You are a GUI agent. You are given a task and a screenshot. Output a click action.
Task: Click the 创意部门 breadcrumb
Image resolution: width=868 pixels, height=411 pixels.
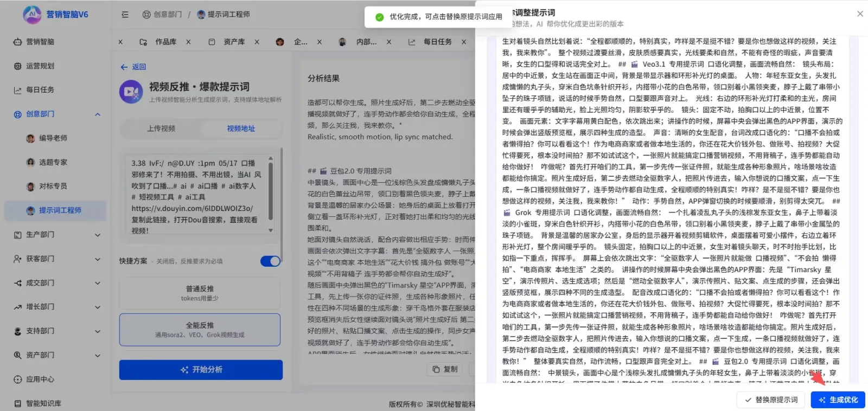coord(162,15)
